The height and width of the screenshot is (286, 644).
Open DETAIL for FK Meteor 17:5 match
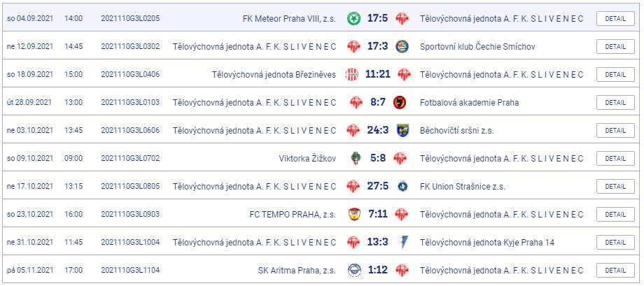[615, 18]
